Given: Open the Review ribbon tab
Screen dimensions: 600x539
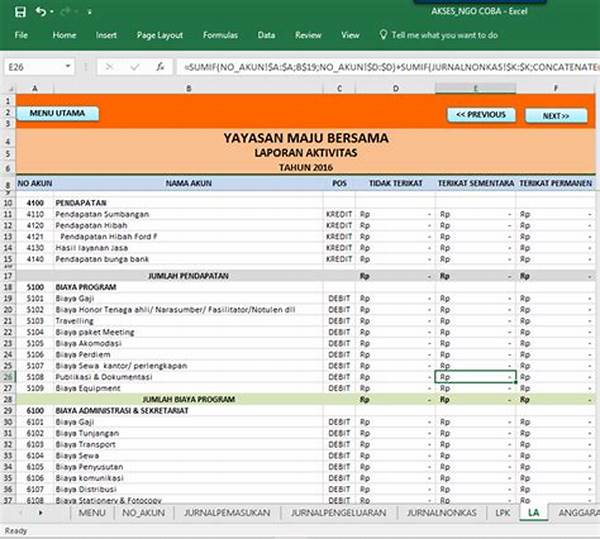Looking at the screenshot, I should point(308,35).
